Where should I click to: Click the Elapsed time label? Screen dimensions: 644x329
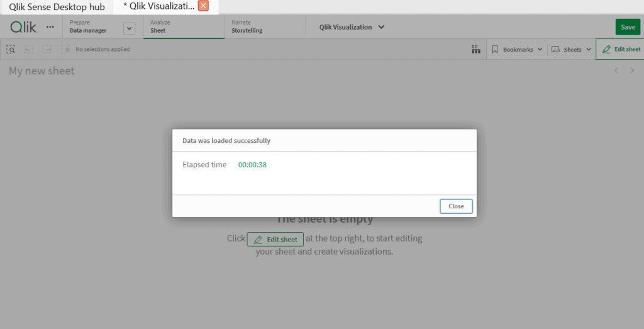point(204,165)
